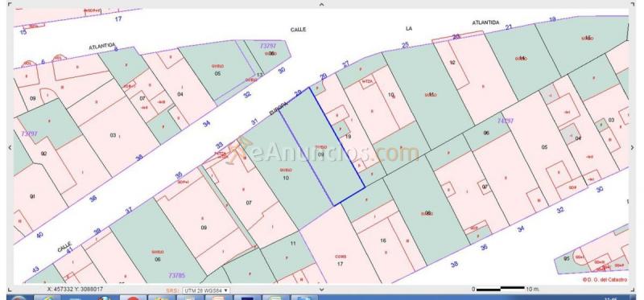Click street number 33

(x=219, y=146)
